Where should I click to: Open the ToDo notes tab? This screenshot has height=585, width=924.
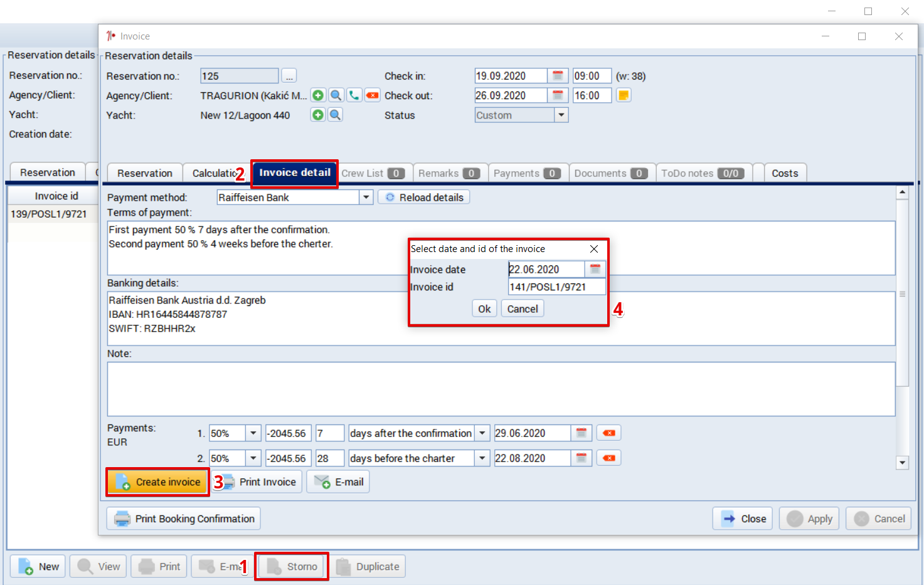point(703,173)
